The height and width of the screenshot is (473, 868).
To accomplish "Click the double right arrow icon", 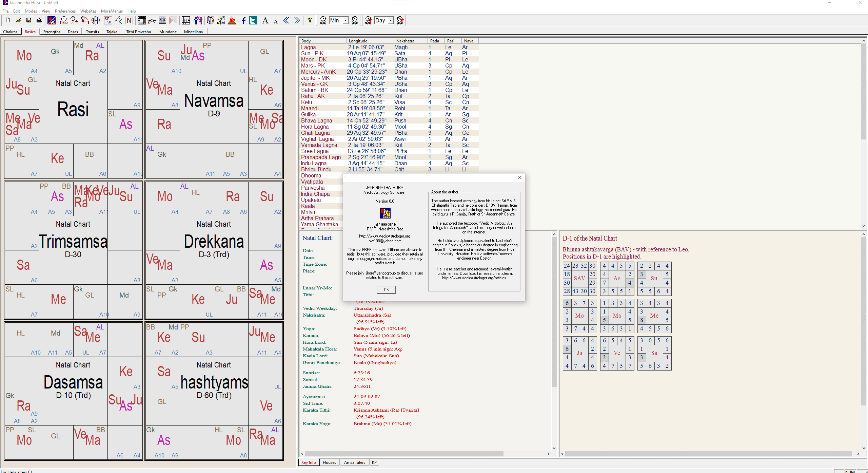I will pyautogui.click(x=297, y=20).
